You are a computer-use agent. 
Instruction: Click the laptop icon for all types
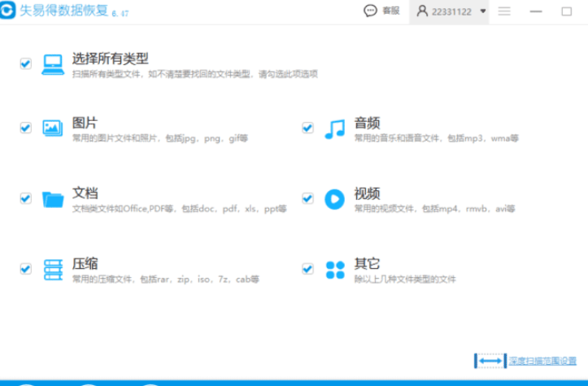[53, 64]
